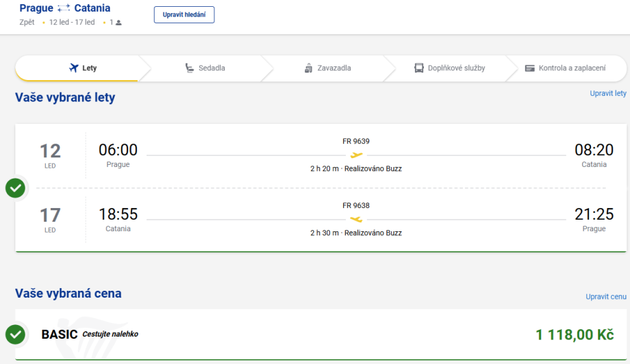
Task: Click the round-trip arrows between Prague and Catania
Action: tap(64, 9)
